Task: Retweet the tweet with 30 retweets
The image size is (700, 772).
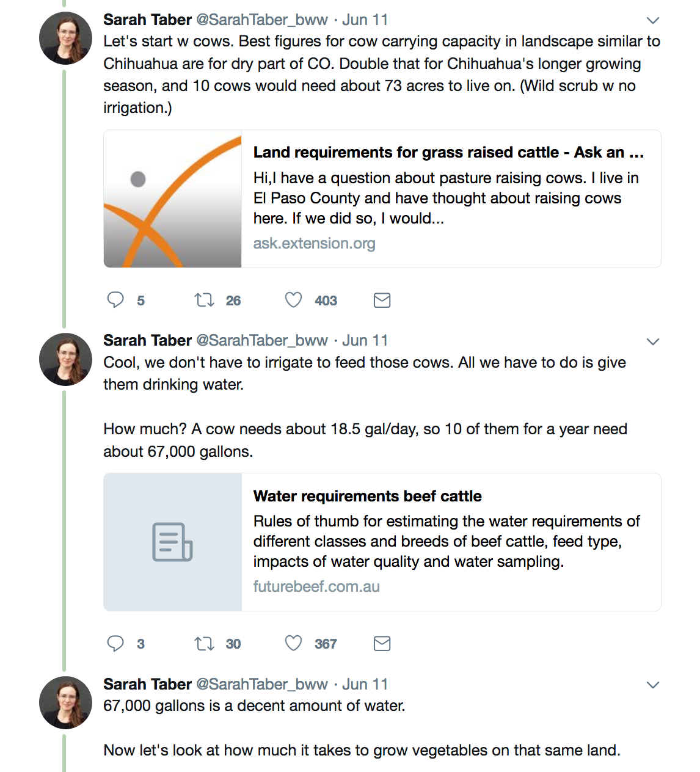Action: tap(204, 643)
